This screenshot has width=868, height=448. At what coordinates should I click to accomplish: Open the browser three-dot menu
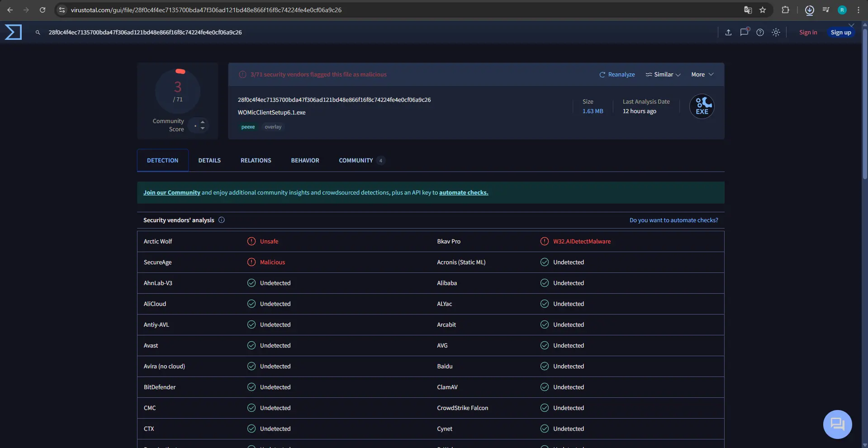point(858,10)
